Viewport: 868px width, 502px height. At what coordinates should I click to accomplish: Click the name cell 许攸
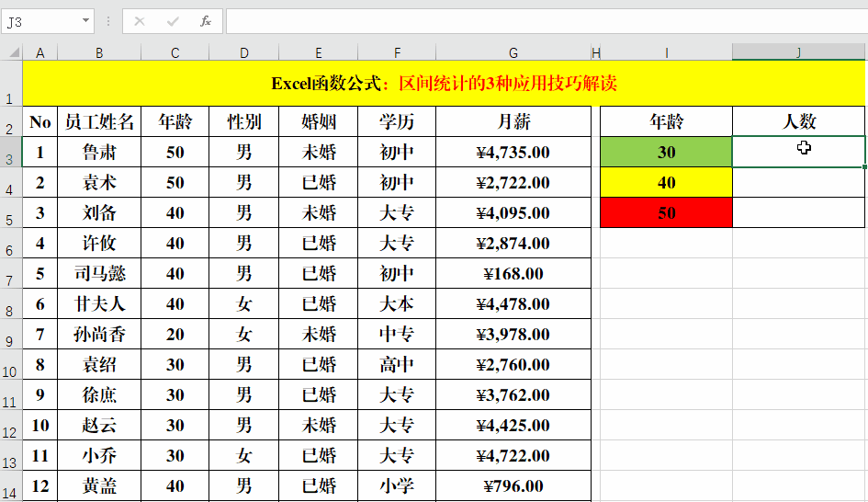coord(99,243)
